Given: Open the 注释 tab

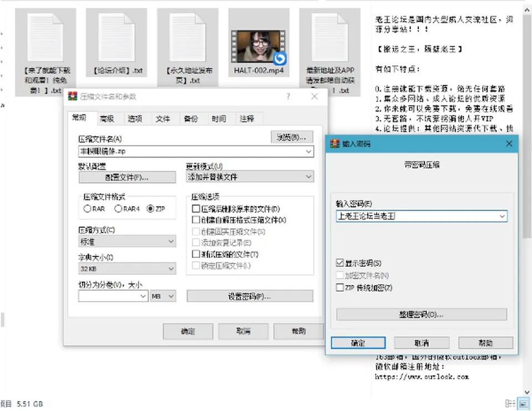Looking at the screenshot, I should click(x=247, y=119).
